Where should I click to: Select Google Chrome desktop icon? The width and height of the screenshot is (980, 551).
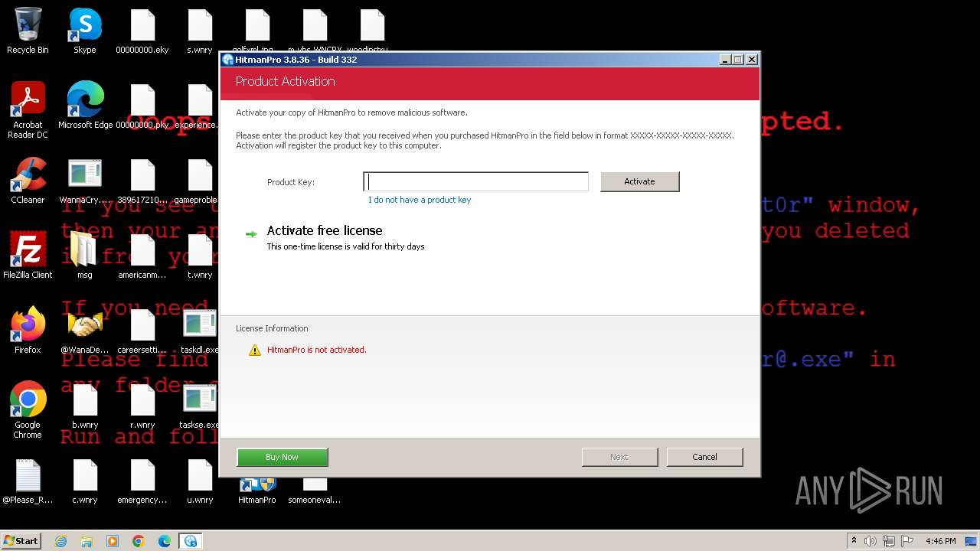[28, 410]
